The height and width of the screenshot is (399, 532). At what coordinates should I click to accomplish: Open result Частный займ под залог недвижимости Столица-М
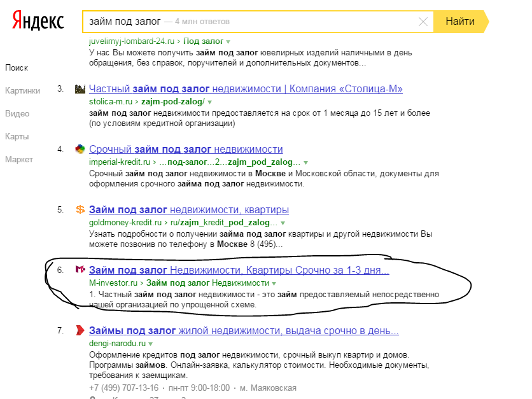pos(246,89)
